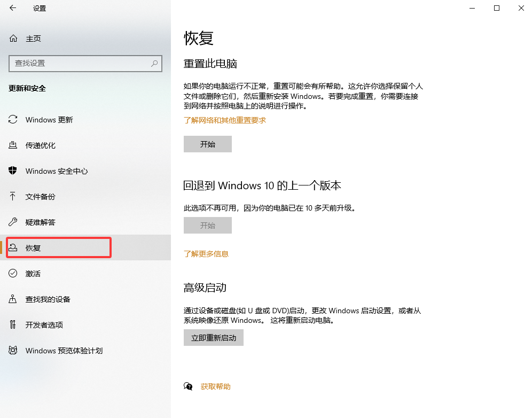Click the 获取帮助 help link

coord(216,386)
